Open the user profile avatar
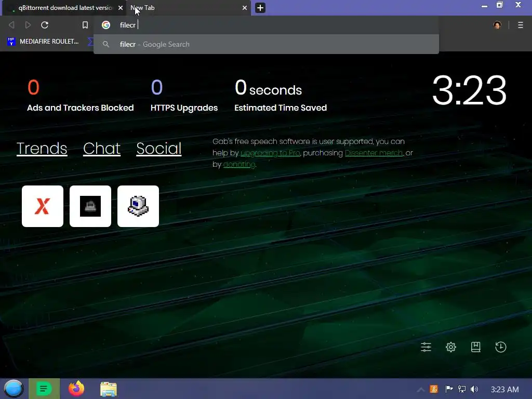 point(497,25)
